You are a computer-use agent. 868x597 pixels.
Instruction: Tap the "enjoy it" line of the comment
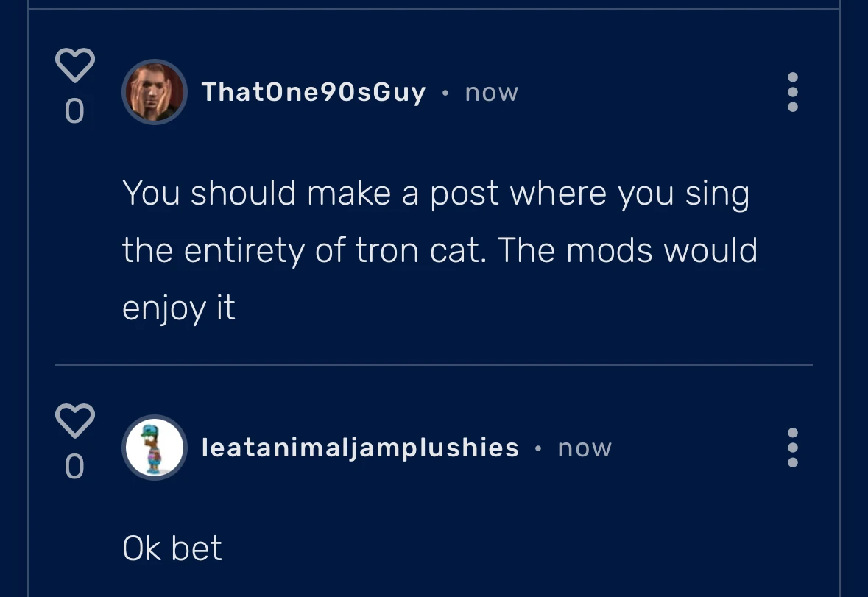click(x=179, y=308)
